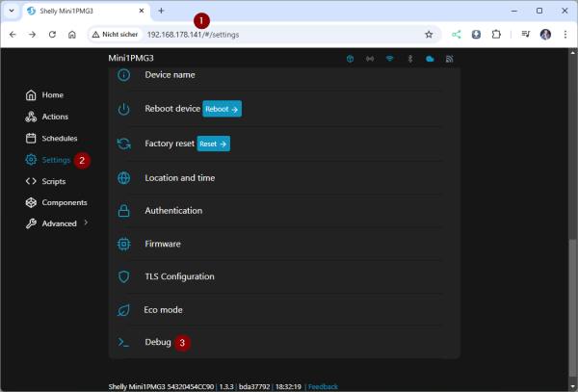The width and height of the screenshot is (578, 392).
Task: Click the Device name info icon
Action: point(124,75)
